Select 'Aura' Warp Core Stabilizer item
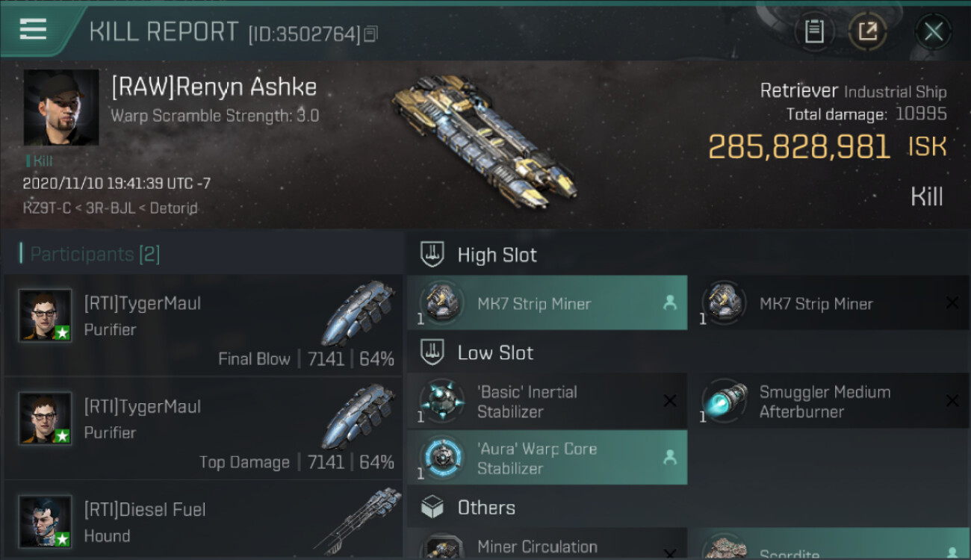 (x=547, y=458)
